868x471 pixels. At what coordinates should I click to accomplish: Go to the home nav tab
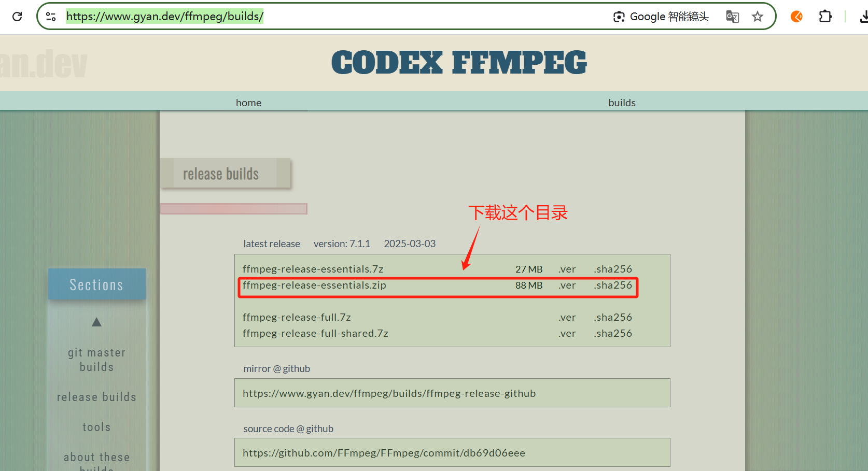pyautogui.click(x=248, y=103)
